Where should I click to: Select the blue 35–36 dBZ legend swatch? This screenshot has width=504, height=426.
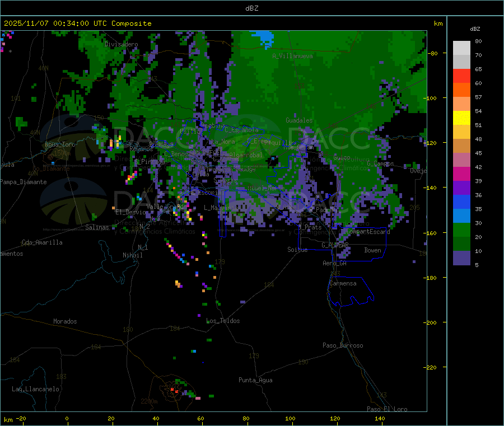[x=461, y=202]
